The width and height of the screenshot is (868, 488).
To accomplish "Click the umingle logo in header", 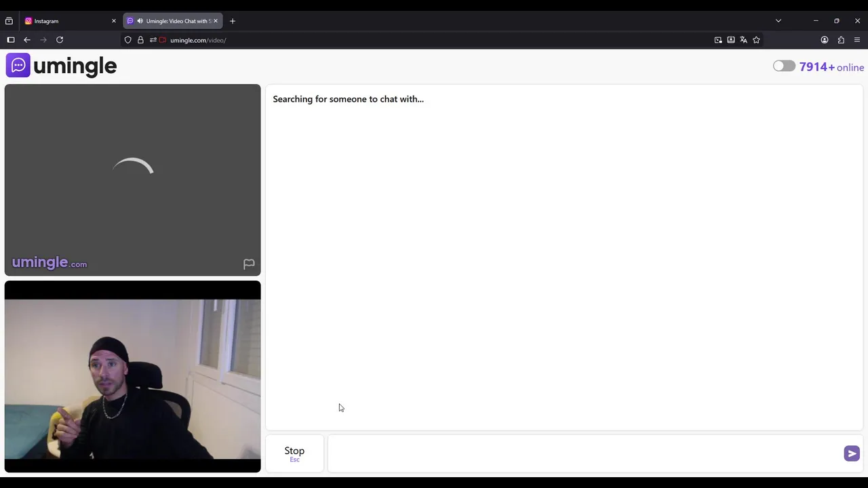I will point(61,66).
